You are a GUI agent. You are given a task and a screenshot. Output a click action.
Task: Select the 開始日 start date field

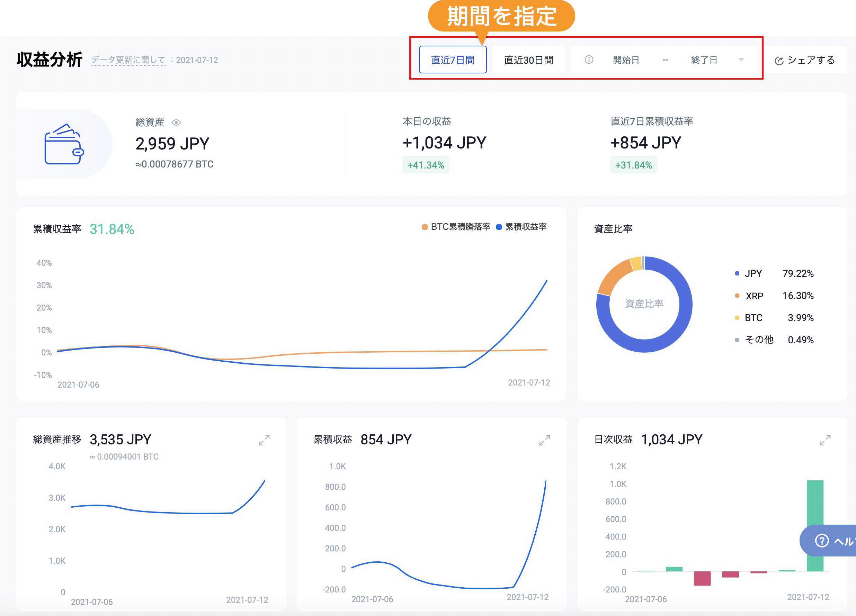coord(626,60)
